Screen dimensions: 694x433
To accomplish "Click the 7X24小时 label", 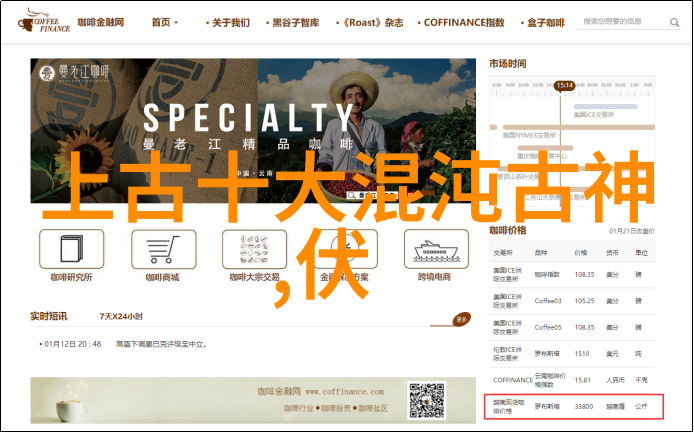I will (x=121, y=317).
